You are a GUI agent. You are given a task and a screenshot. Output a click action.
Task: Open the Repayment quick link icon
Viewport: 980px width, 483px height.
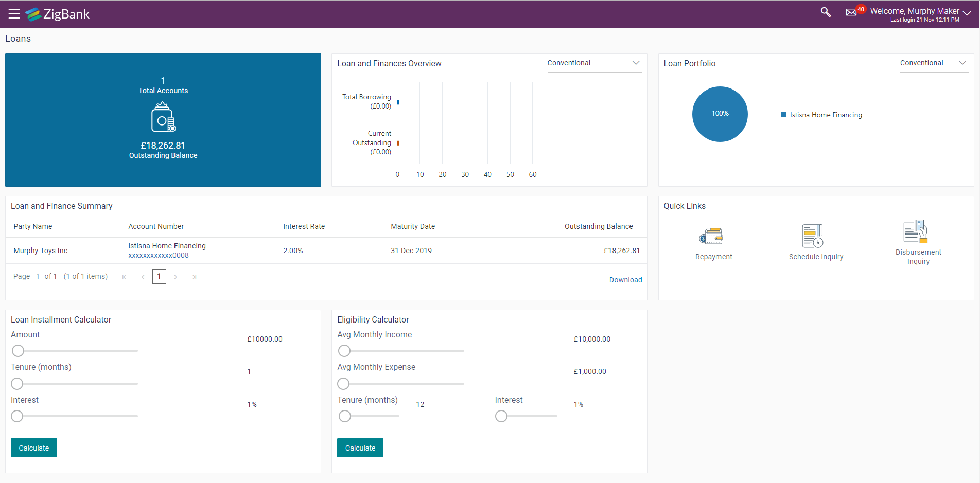(x=711, y=236)
